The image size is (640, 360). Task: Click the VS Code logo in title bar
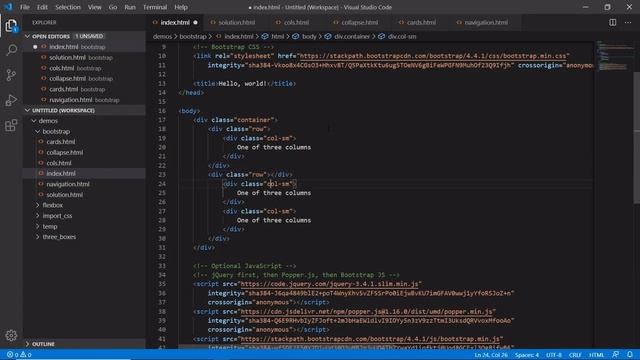point(9,7)
